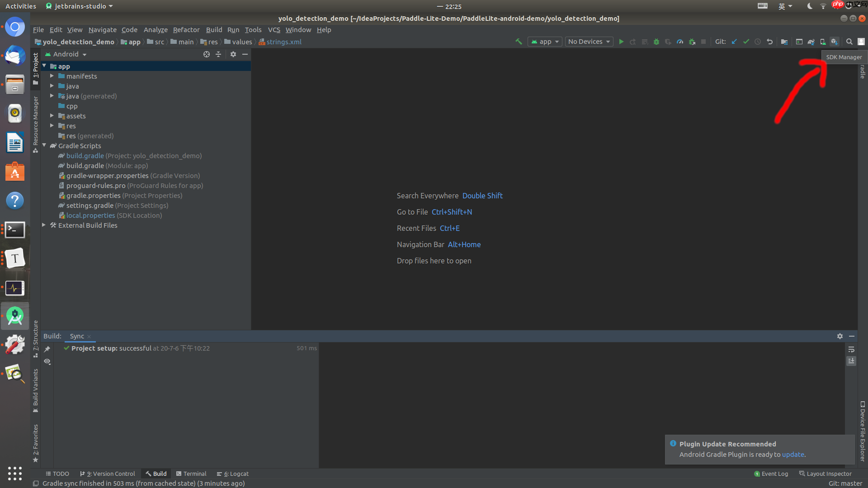868x488 pixels.
Task: Toggle pin tab in Build panel
Action: click(47, 349)
